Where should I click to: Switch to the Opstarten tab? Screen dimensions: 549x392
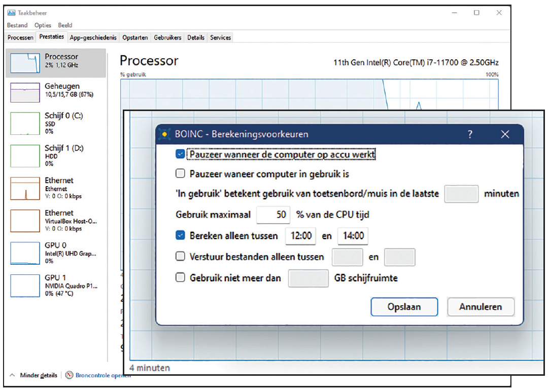[x=135, y=38]
